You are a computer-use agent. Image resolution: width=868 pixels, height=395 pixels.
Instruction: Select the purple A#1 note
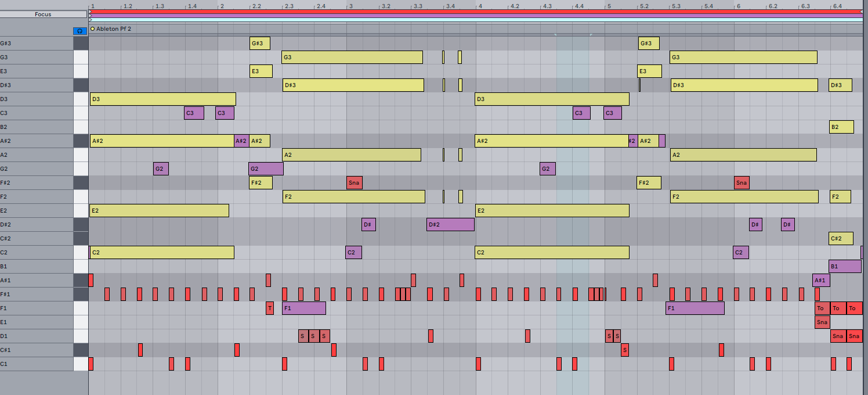click(821, 280)
